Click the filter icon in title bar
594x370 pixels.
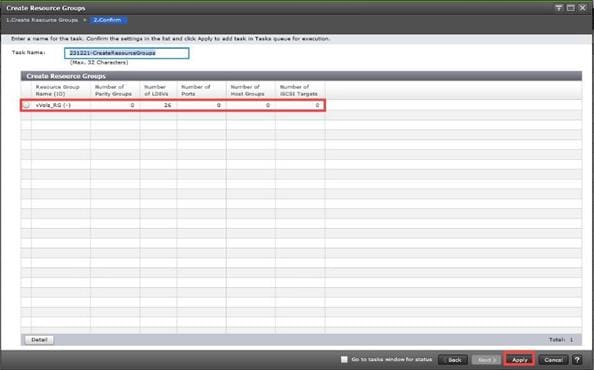tap(559, 8)
